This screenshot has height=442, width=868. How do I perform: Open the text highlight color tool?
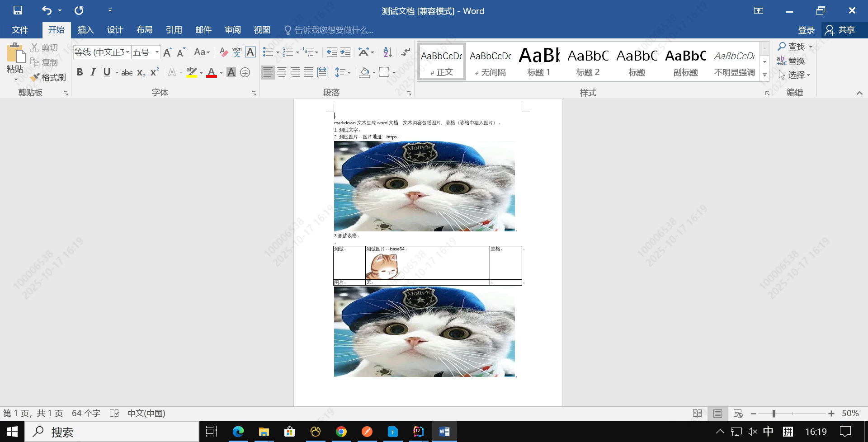coord(191,72)
